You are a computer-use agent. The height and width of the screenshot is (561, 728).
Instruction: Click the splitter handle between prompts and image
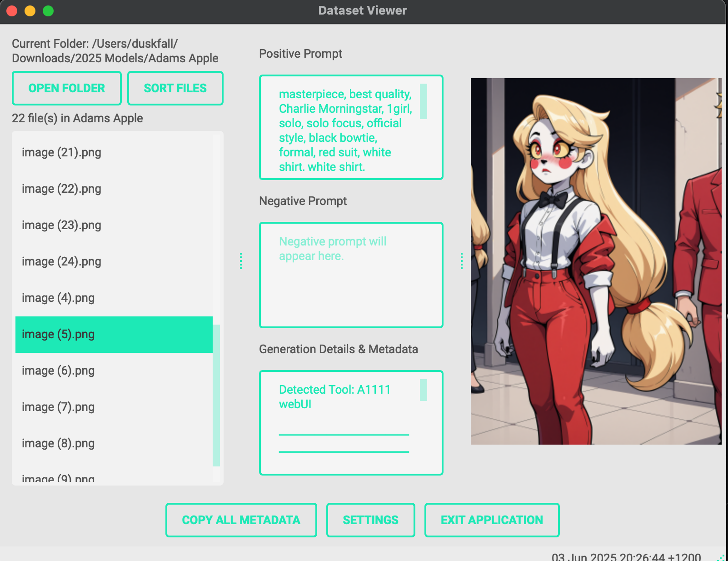click(x=462, y=261)
